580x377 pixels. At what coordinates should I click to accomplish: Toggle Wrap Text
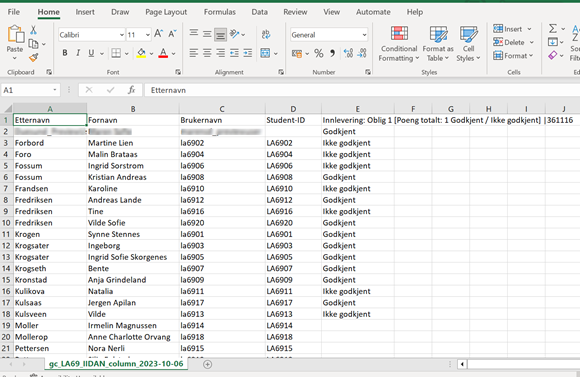pos(266,34)
